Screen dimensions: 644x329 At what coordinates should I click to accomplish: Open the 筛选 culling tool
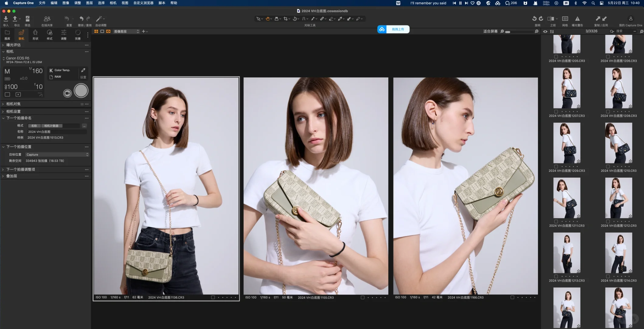[27, 19]
